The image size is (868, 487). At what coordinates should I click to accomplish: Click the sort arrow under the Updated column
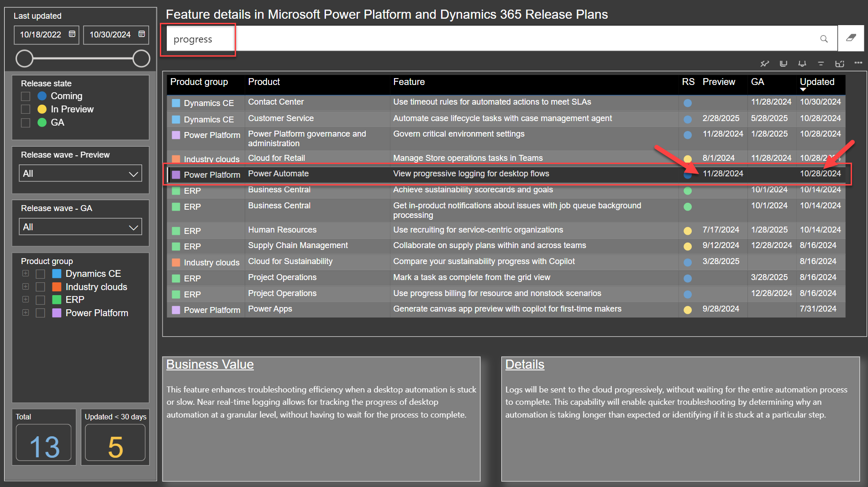[803, 90]
